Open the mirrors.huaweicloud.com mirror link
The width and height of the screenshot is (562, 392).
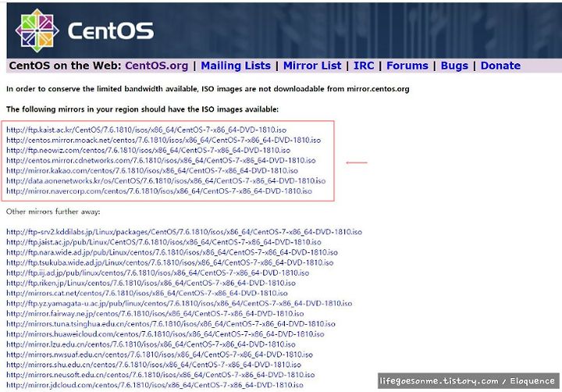click(x=165, y=334)
